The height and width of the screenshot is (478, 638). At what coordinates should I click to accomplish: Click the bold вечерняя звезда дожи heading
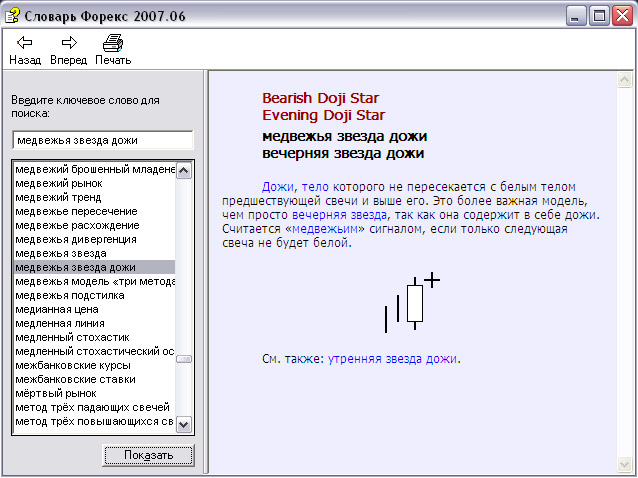(x=343, y=153)
